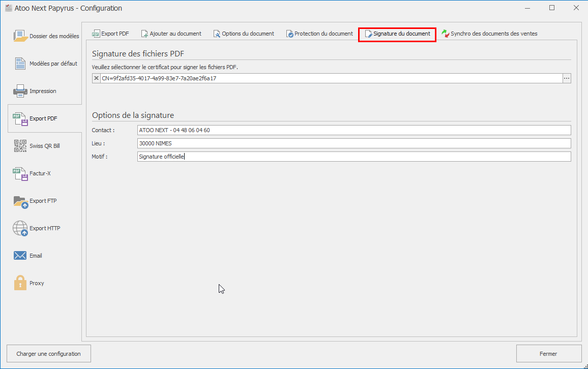Select the Export FTP folder icon

click(20, 201)
